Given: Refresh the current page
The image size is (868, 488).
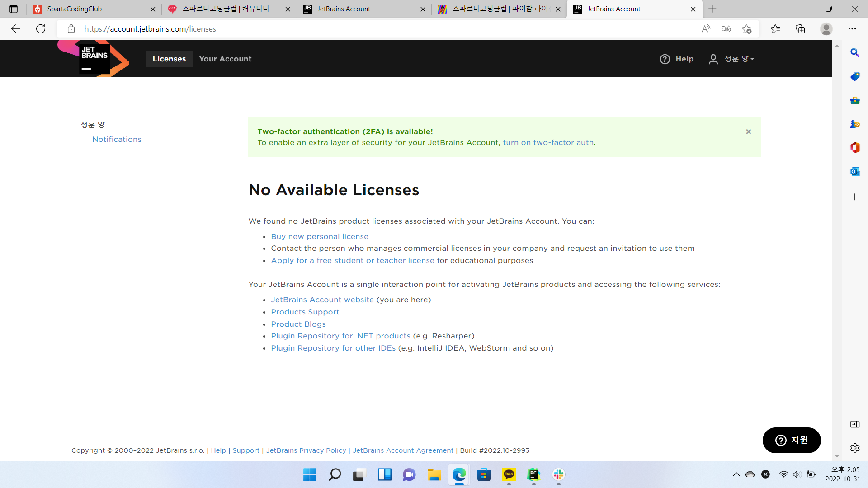Looking at the screenshot, I should click(x=41, y=29).
